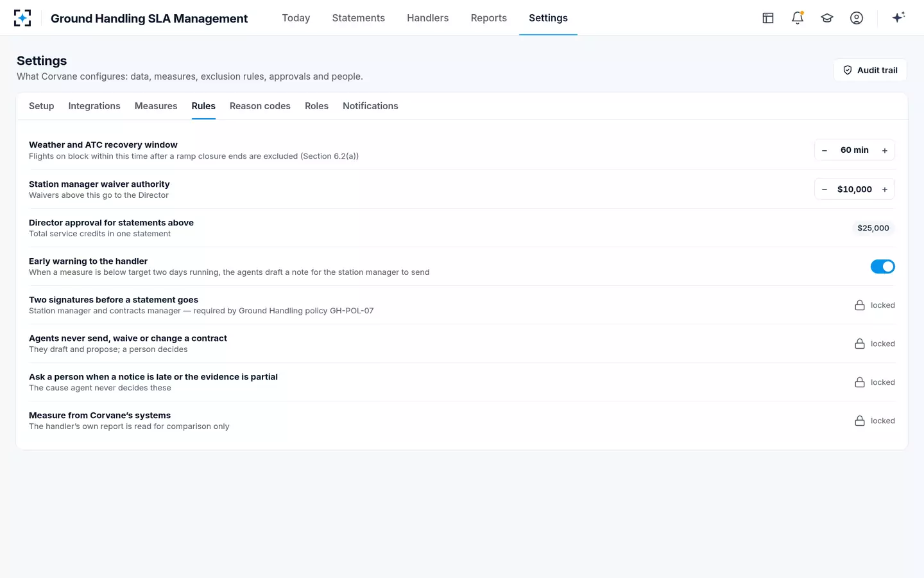Click lock icon on Ask a person row
The width and height of the screenshot is (924, 578).
860,382
